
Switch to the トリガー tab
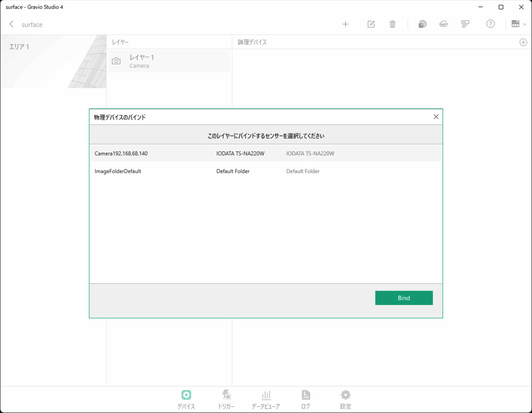pyautogui.click(x=226, y=399)
